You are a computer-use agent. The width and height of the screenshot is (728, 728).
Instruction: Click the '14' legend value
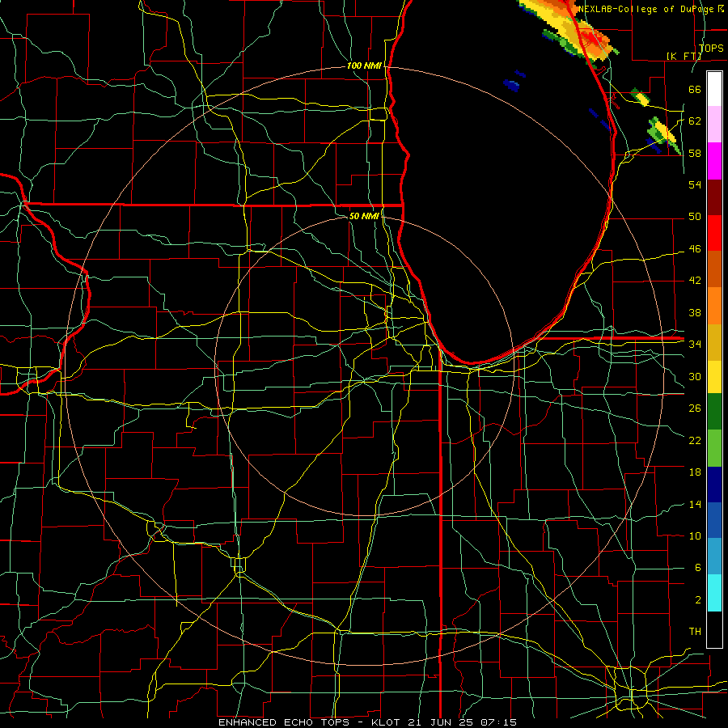(x=695, y=504)
